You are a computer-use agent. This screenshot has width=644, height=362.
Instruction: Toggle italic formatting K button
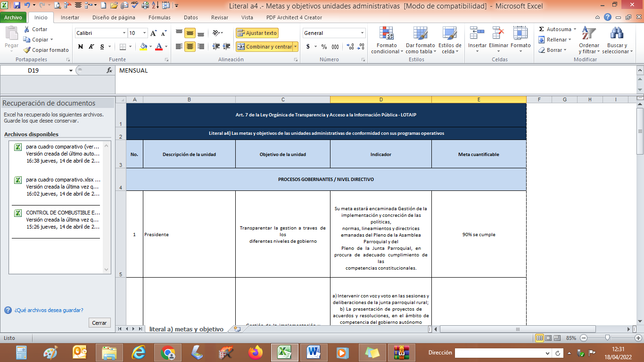(91, 47)
